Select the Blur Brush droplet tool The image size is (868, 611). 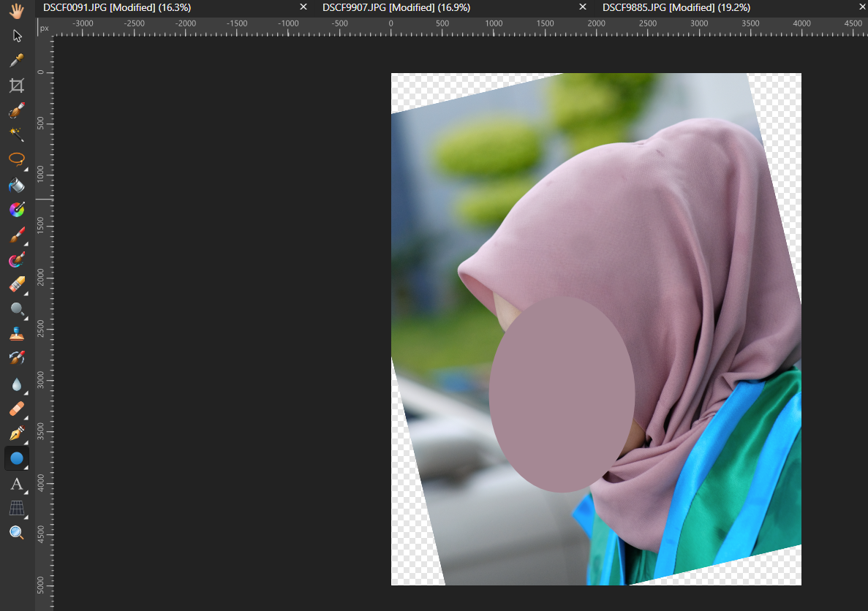tap(17, 384)
